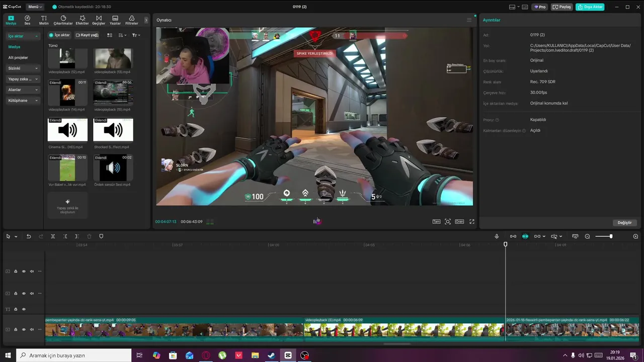Select videoplayback (15).mp4 thumbnail
This screenshot has height=362, width=644.
[x=113, y=93]
